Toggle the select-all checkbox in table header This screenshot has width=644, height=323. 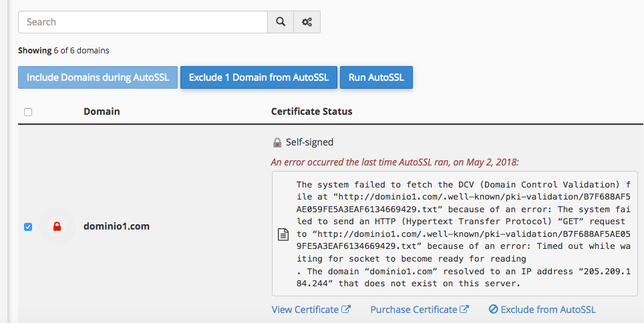pyautogui.click(x=28, y=112)
